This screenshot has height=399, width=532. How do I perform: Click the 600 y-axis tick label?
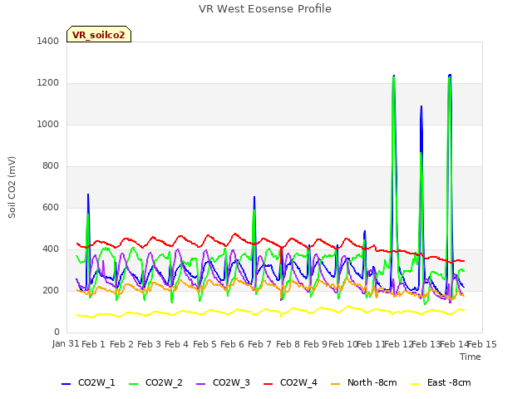coord(51,207)
